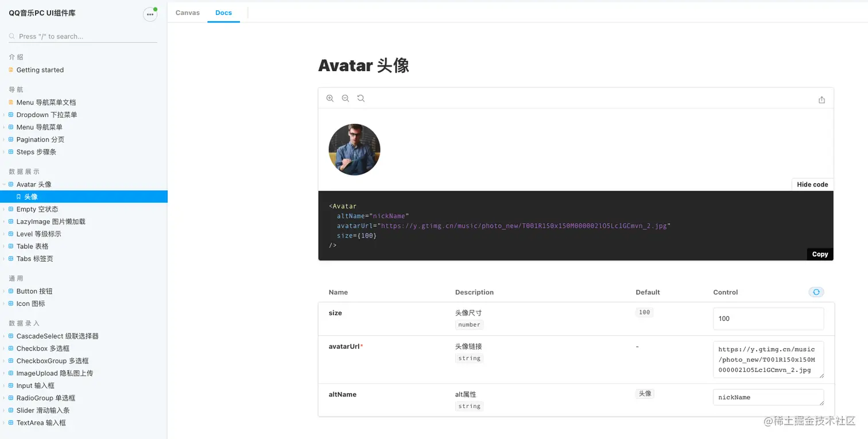Expand Pagination 分页 component
This screenshot has width=868, height=439.
tap(40, 139)
